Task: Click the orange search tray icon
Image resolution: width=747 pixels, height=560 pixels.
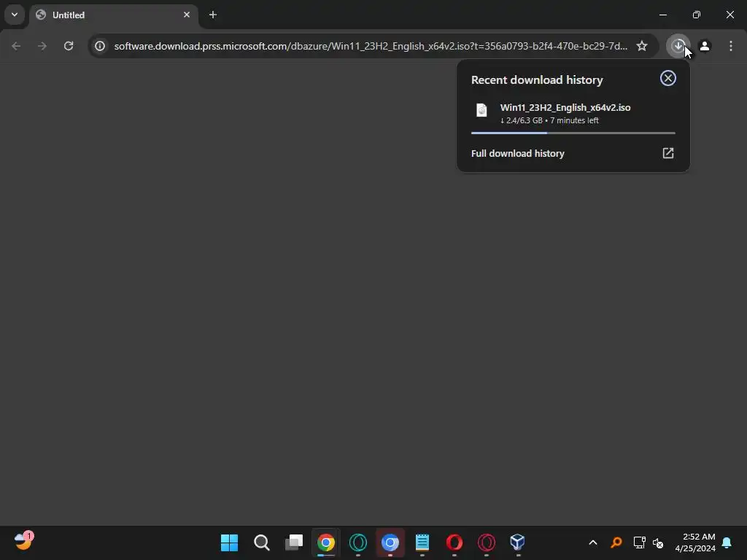Action: point(616,542)
